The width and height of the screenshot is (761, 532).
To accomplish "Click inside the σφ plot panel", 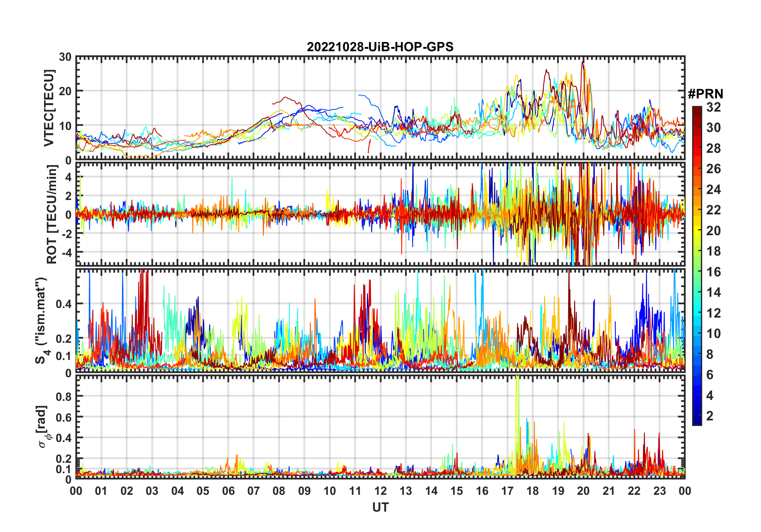I will (380, 426).
